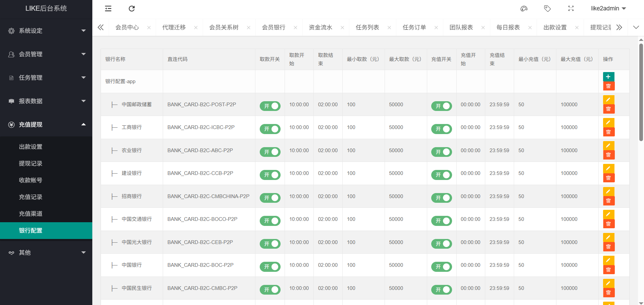Toggle 取款开关 for 中国交通银行
The height and width of the screenshot is (305, 644).
[x=270, y=221]
